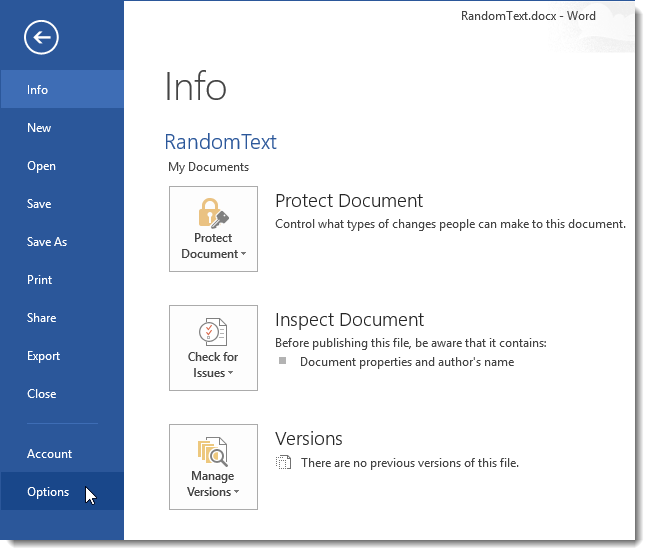
Task: Choose New from the File menu
Action: [62, 128]
